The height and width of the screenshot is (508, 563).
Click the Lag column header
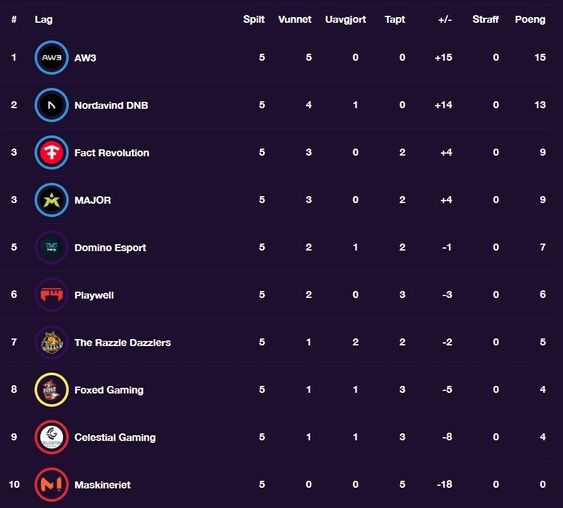click(43, 20)
